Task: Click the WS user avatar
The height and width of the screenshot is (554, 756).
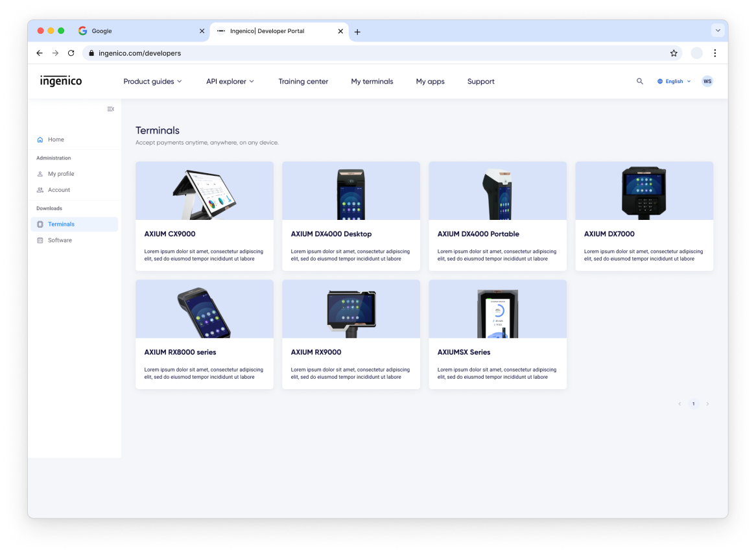Action: [707, 81]
